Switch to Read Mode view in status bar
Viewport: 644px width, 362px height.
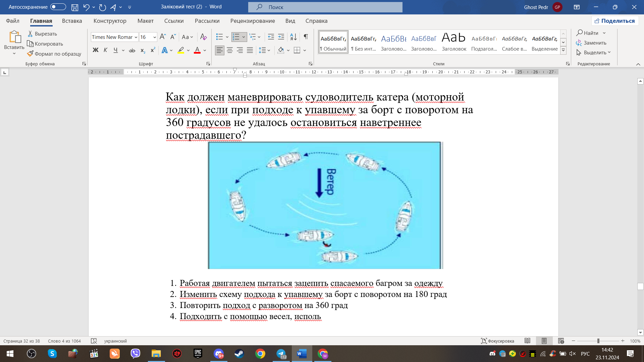pos(527,341)
